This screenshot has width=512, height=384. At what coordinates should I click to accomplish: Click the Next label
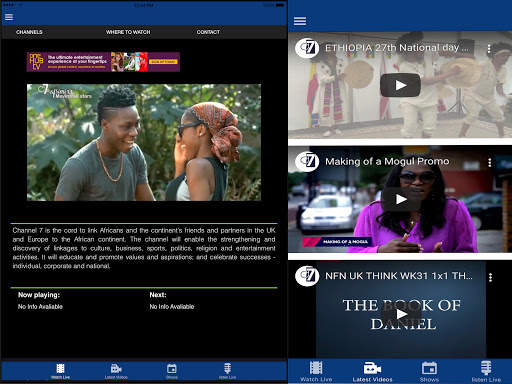click(158, 295)
